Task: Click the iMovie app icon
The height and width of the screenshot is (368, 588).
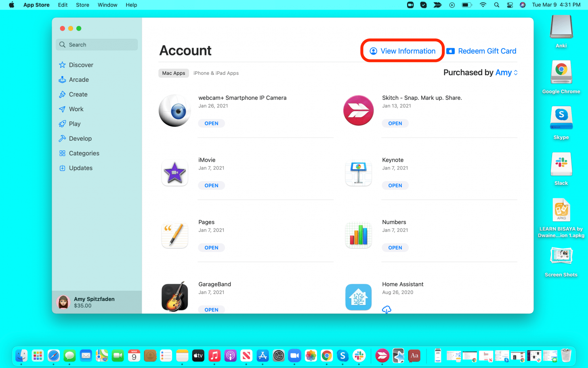Action: [174, 173]
